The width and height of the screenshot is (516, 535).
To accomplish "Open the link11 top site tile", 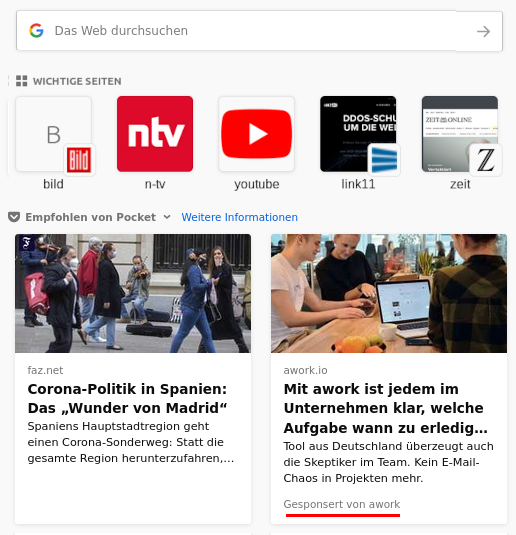I will (x=358, y=134).
